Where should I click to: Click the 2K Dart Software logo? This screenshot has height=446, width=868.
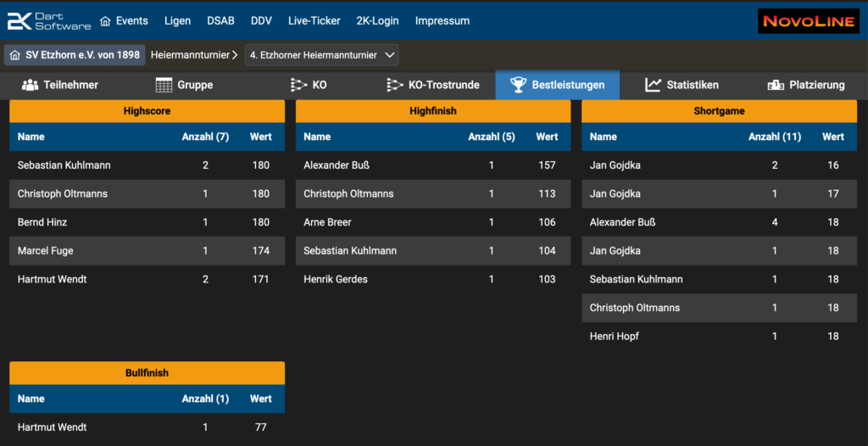[x=48, y=21]
